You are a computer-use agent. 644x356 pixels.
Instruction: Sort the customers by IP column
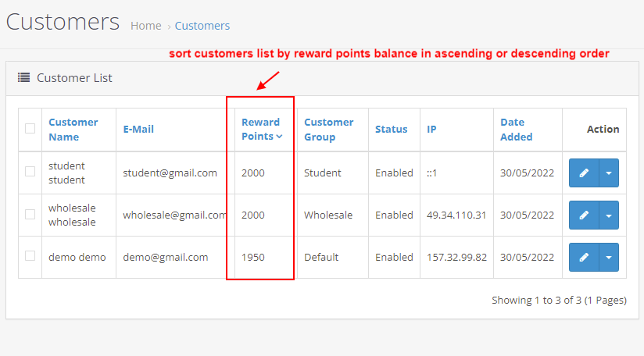pyautogui.click(x=431, y=130)
